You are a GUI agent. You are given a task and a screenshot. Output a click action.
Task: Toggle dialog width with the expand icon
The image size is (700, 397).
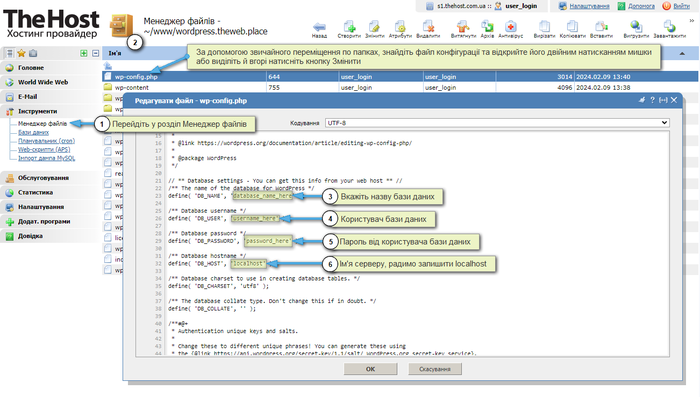663,100
